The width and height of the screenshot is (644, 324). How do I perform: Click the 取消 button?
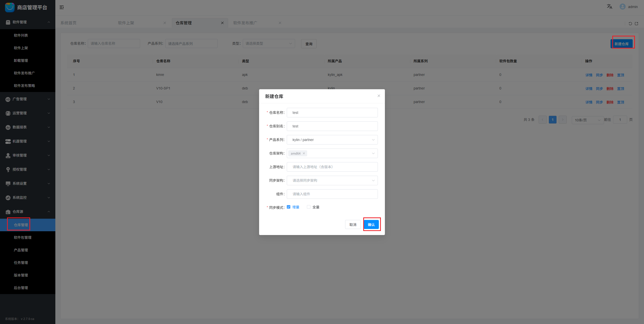tap(353, 224)
